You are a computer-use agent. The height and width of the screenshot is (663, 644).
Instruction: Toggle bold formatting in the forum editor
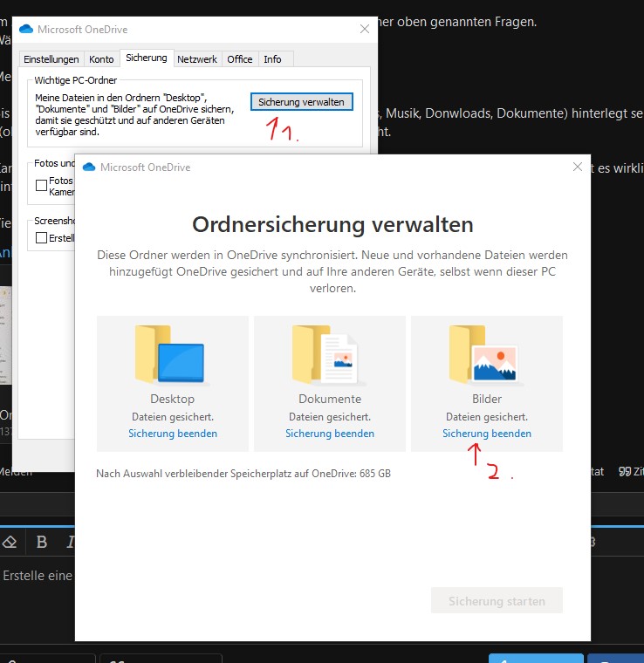41,542
